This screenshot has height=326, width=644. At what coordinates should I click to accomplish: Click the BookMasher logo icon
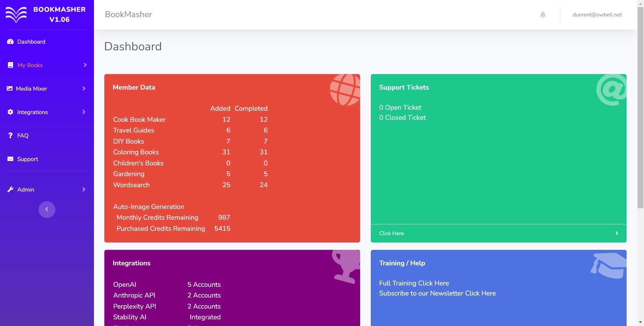coord(16,15)
